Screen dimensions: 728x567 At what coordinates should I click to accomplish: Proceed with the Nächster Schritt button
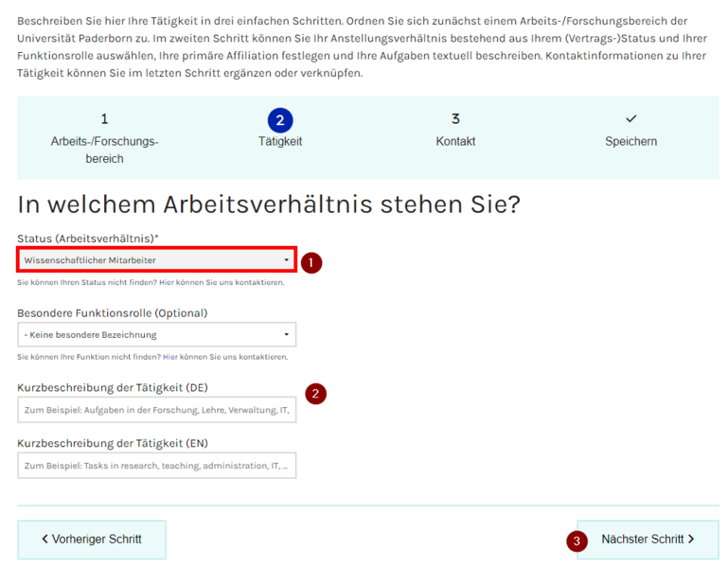[x=648, y=540]
